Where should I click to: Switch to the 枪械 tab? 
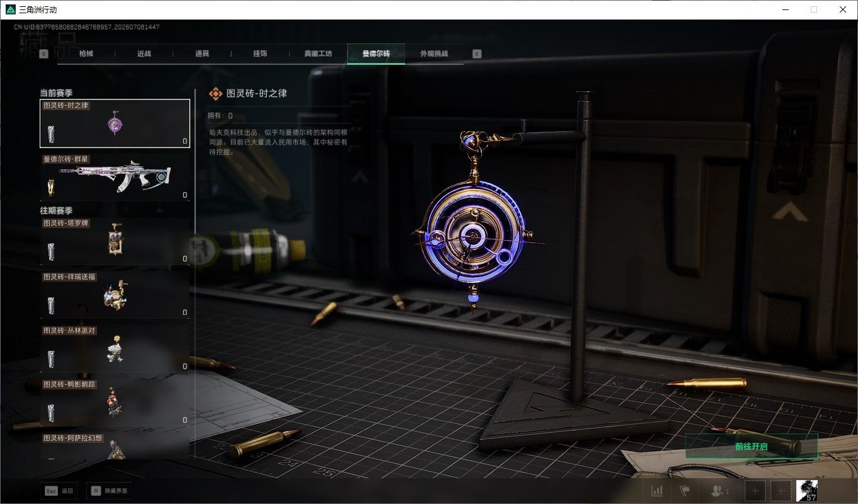(86, 54)
